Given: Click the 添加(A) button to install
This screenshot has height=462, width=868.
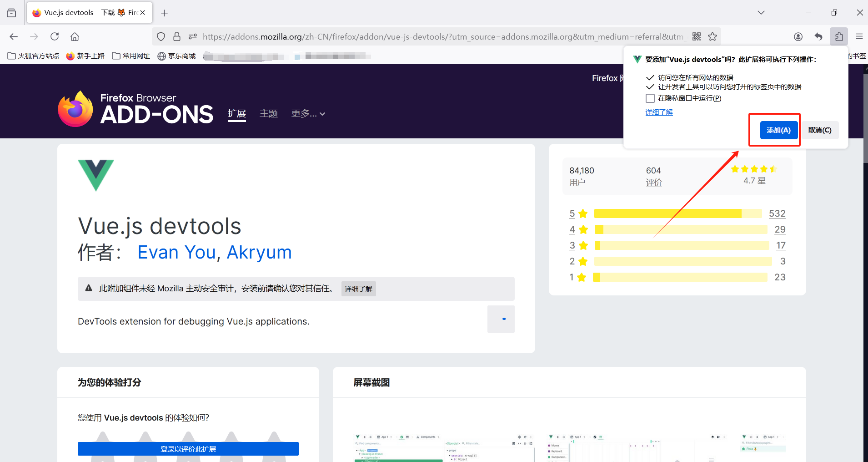Looking at the screenshot, I should point(778,130).
